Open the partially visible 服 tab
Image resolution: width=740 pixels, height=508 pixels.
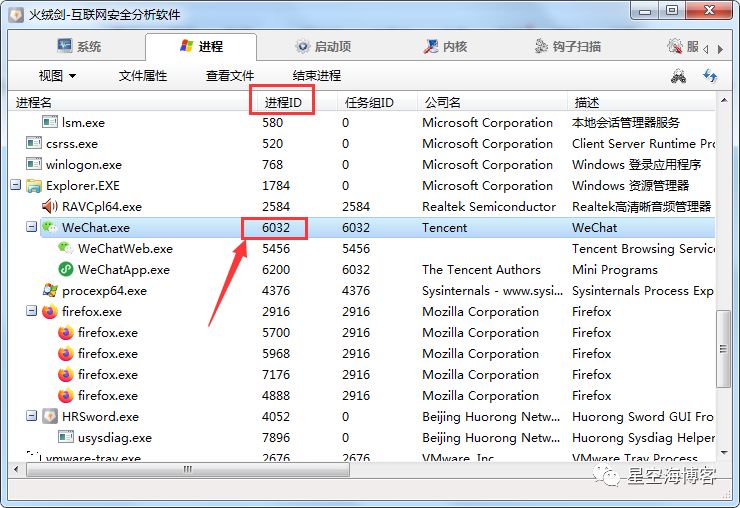point(683,46)
